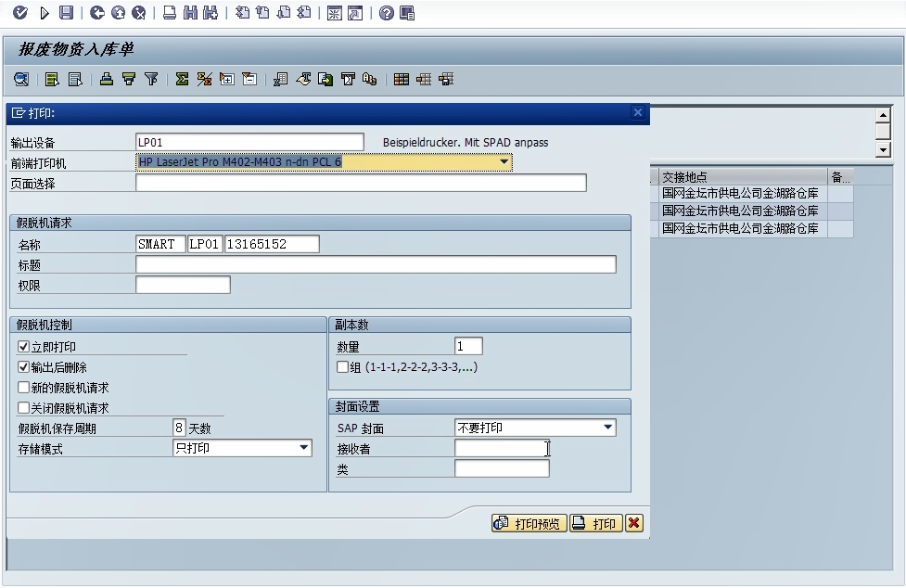Screen dimensions: 906x588
Task: Click the Find binoculars icon in top toolbar
Action: (189, 13)
